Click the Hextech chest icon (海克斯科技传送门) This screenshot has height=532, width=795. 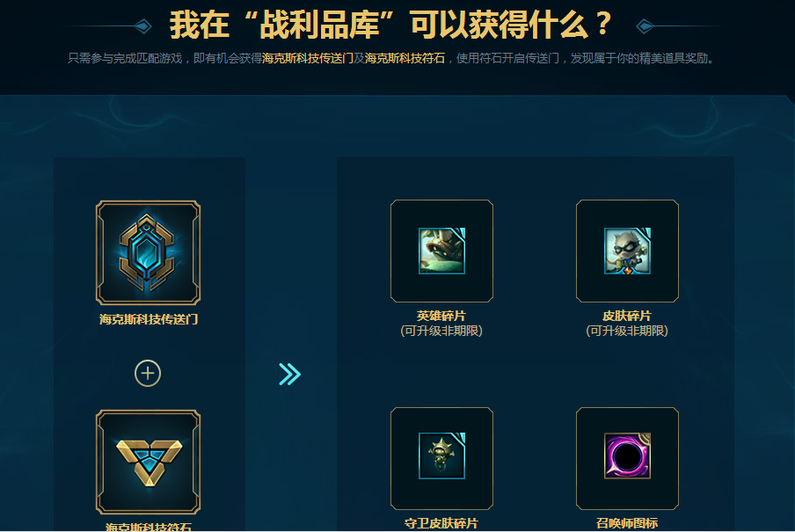pos(148,252)
